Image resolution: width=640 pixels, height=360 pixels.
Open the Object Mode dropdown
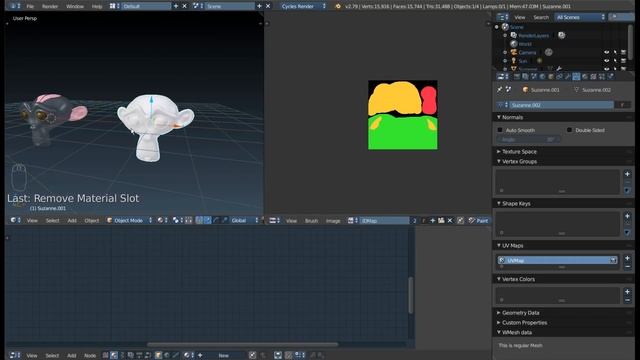(129, 220)
